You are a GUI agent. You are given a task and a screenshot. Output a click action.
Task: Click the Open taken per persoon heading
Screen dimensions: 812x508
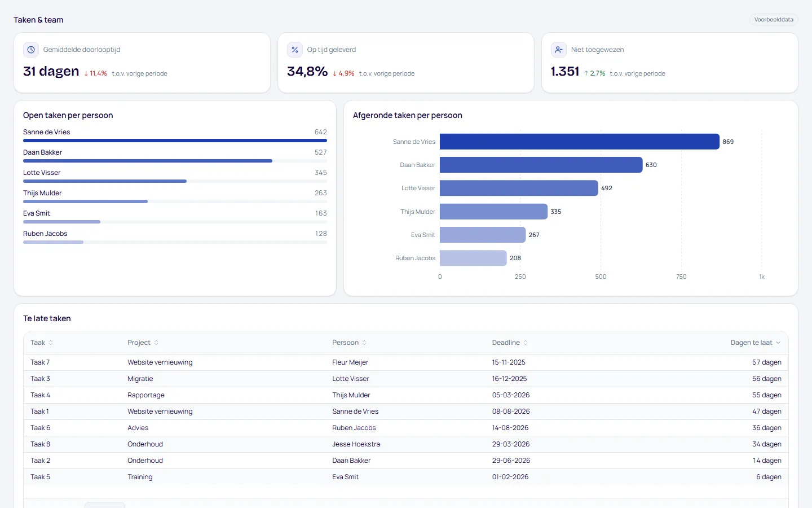68,115
